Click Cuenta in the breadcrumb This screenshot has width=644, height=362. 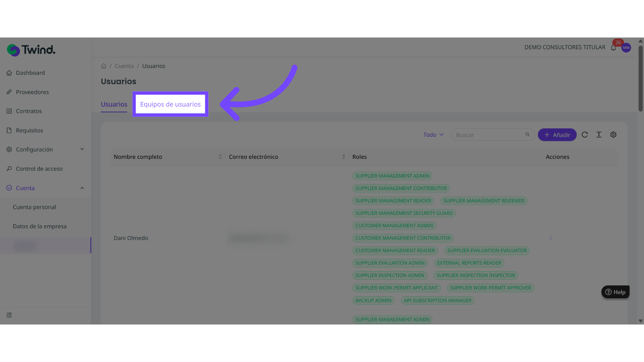click(124, 66)
